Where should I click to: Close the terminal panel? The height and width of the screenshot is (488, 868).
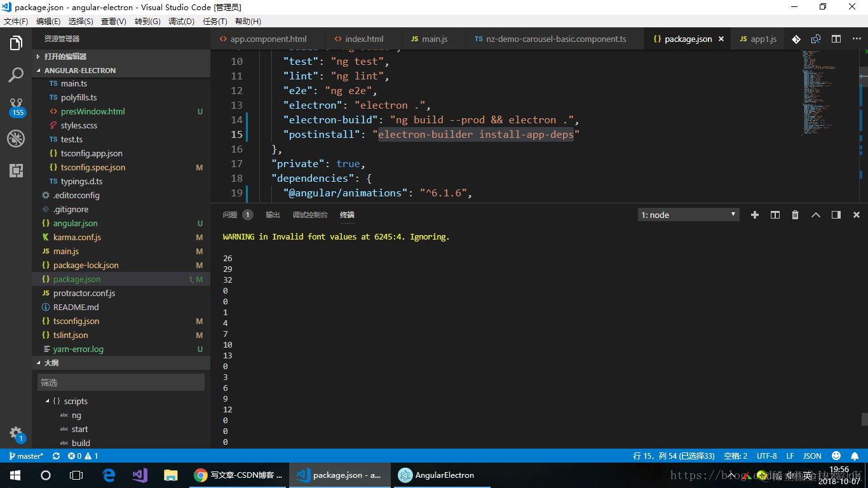click(857, 215)
